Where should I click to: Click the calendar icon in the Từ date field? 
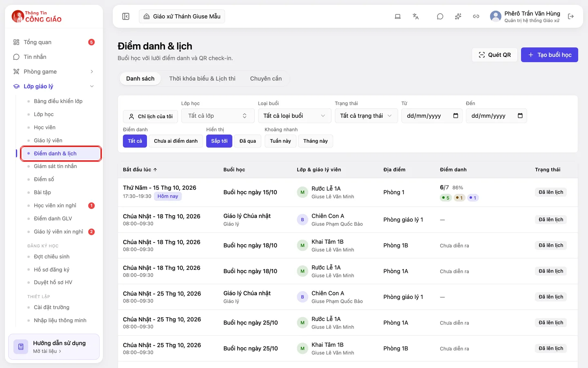(456, 116)
